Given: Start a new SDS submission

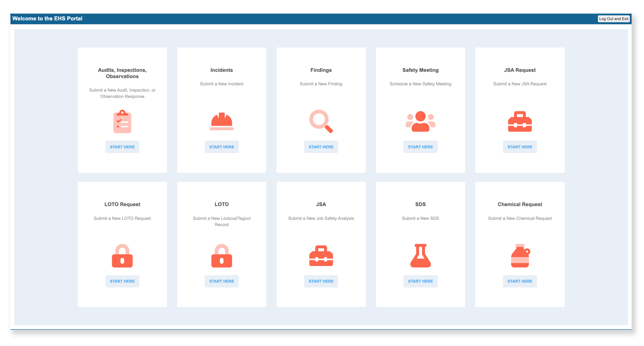Looking at the screenshot, I should pyautogui.click(x=420, y=281).
